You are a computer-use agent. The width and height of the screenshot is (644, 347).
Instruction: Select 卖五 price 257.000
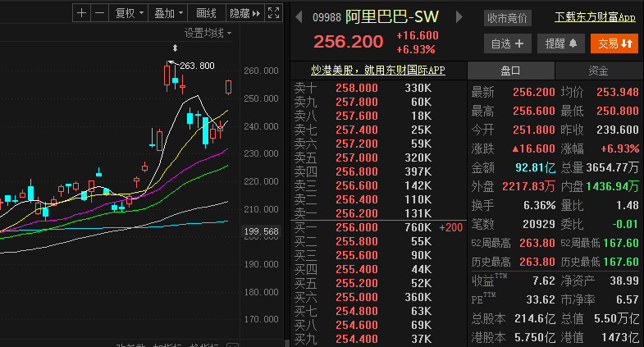coord(357,158)
